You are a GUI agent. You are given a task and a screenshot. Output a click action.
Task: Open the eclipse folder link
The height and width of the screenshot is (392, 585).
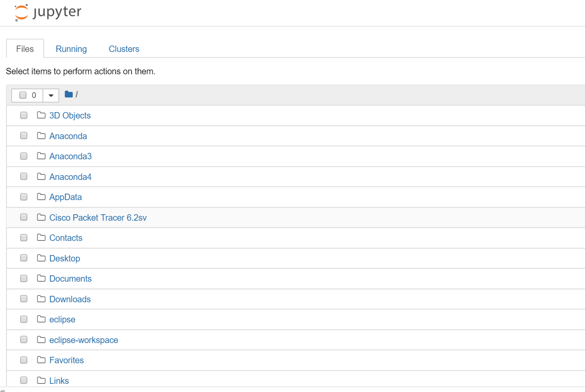(62, 319)
